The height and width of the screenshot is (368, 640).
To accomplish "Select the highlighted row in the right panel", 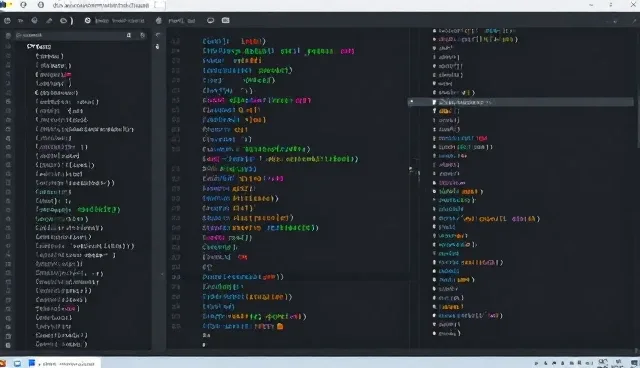I will (521, 102).
